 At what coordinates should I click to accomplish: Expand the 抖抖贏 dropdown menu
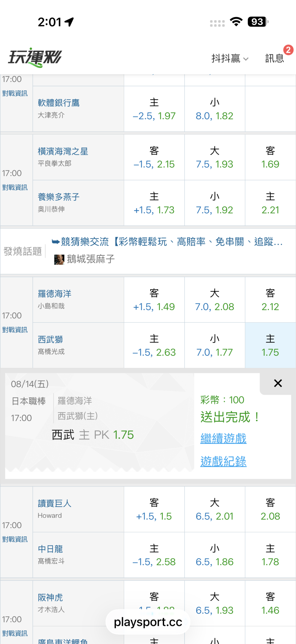tap(230, 58)
